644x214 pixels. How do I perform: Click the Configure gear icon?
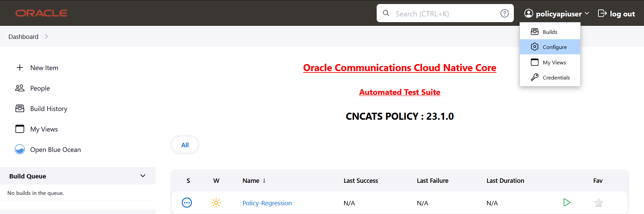[535, 47]
